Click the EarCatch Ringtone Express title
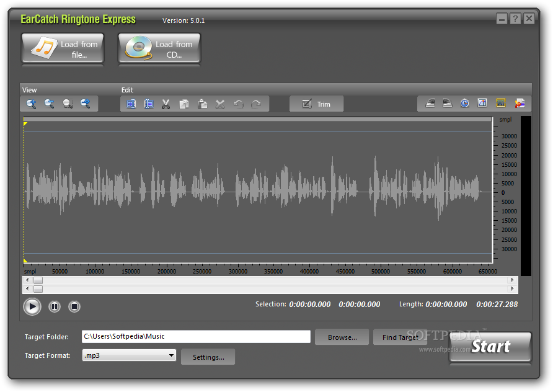553x392 pixels. click(x=78, y=19)
